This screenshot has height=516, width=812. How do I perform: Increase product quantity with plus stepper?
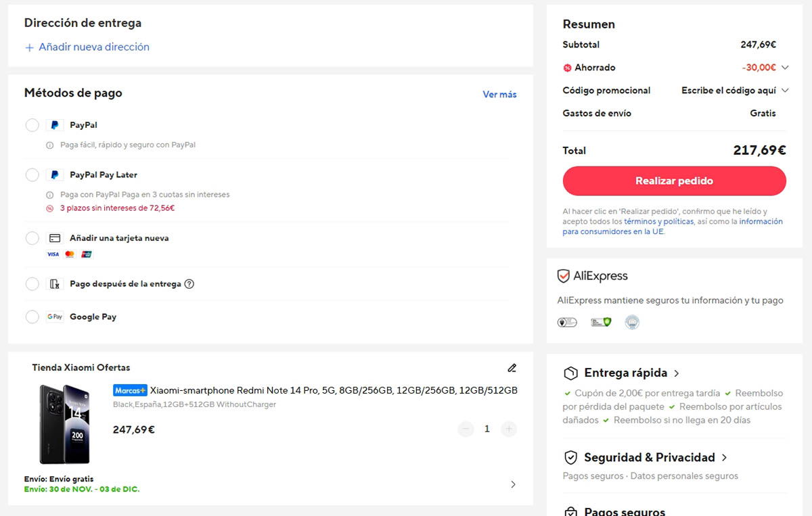click(508, 429)
